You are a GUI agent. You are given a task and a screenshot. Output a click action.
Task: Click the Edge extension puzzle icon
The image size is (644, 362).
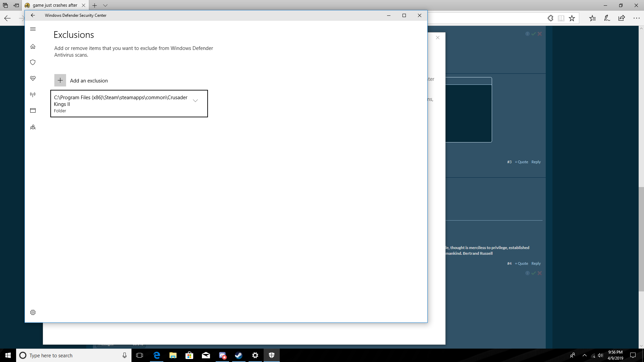point(550,18)
